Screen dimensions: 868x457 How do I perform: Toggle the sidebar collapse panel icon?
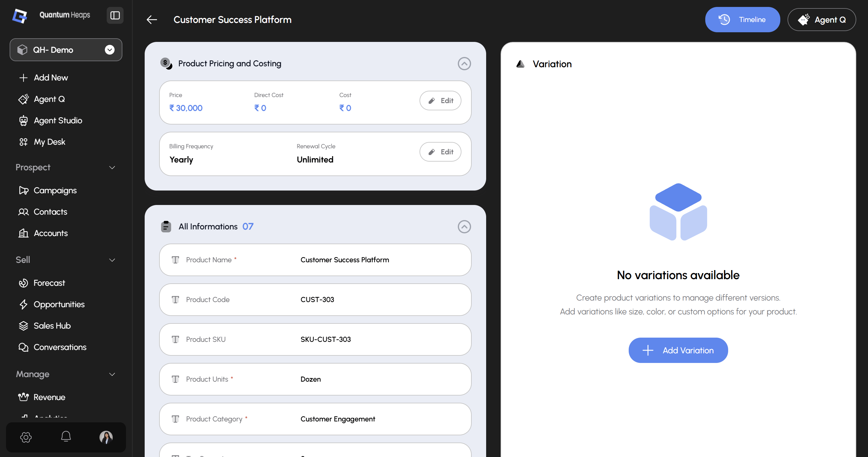[x=115, y=15]
